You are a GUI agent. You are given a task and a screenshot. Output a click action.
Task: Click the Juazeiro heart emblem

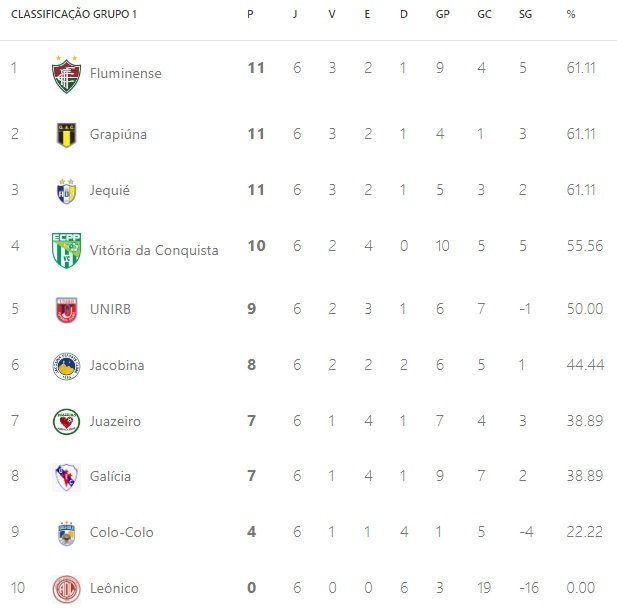[66, 422]
